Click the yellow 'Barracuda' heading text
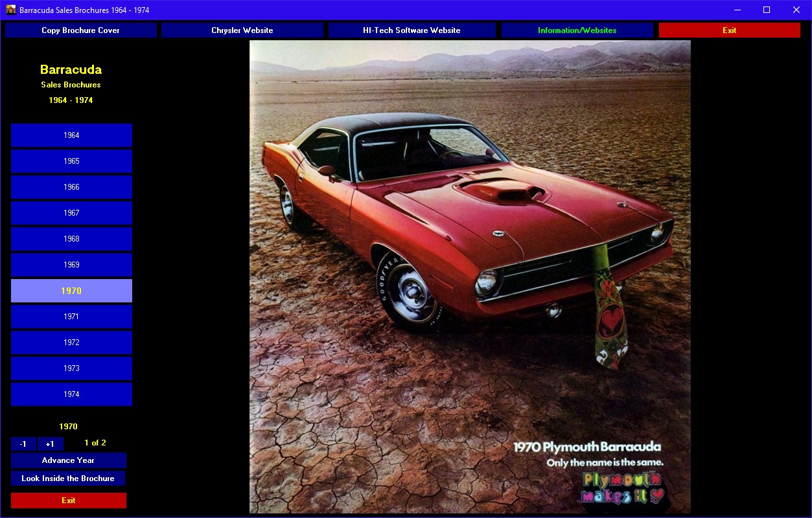812x518 pixels. 71,69
